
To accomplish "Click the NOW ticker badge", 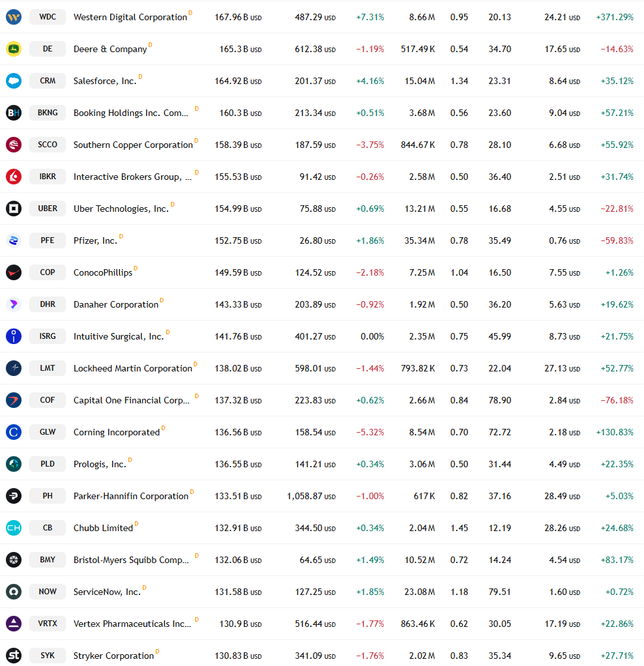I will 48,592.
